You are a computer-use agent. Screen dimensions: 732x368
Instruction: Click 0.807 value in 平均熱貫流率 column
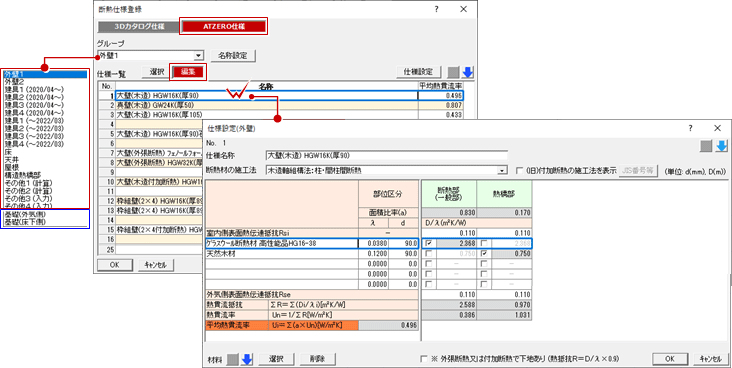click(x=441, y=106)
